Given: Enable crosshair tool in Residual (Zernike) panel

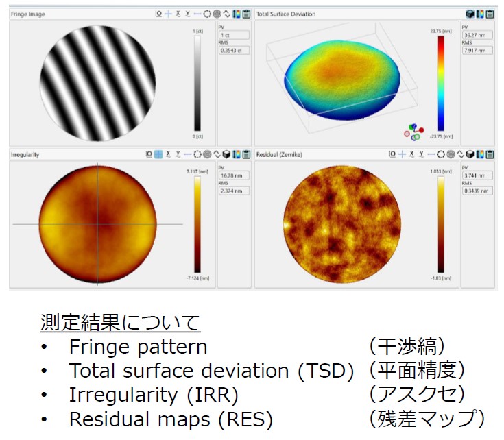Looking at the screenshot, I should (x=402, y=154).
